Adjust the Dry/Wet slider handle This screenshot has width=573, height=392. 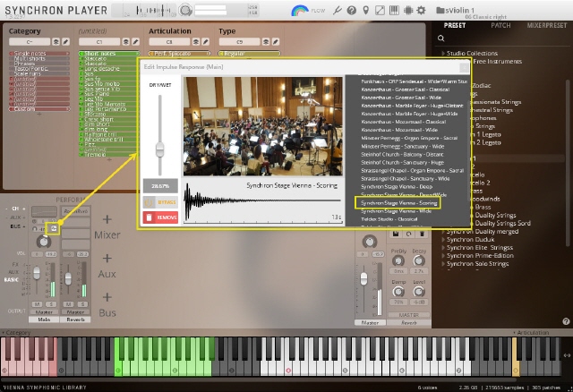(159, 149)
